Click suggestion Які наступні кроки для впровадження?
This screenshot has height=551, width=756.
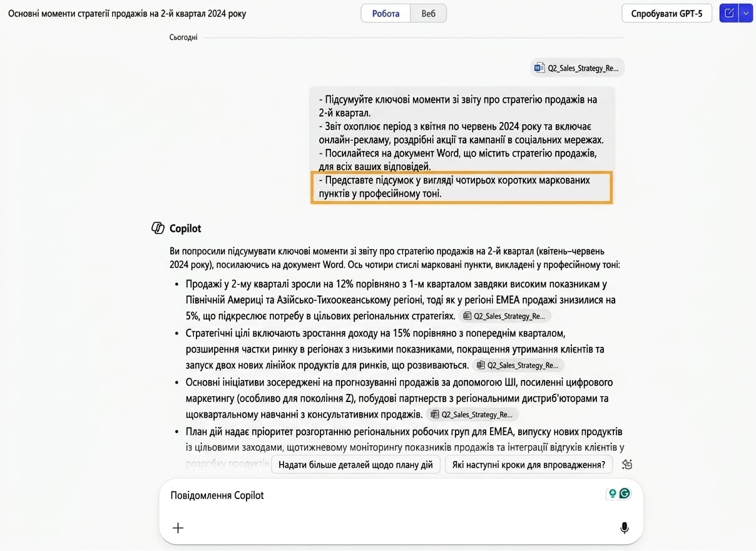(x=529, y=465)
